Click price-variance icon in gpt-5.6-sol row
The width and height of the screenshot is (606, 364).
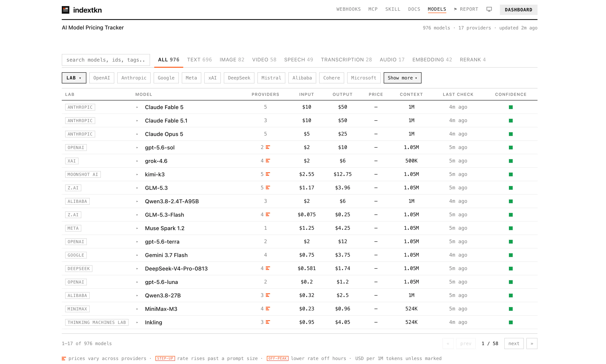pyautogui.click(x=268, y=147)
